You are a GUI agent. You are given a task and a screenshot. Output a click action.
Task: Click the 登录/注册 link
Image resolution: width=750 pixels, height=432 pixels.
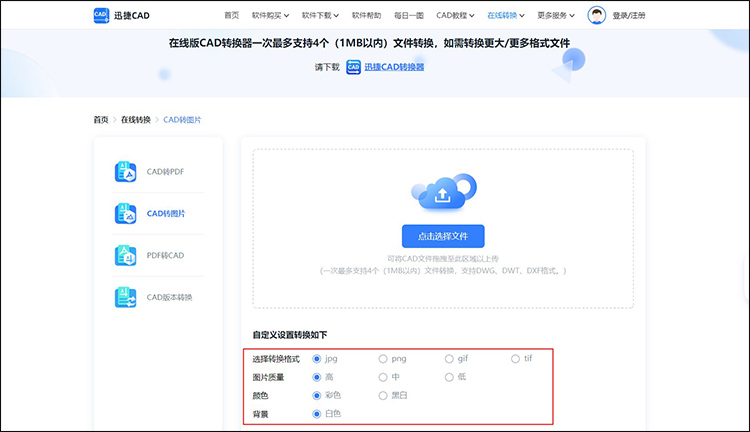[x=629, y=15]
